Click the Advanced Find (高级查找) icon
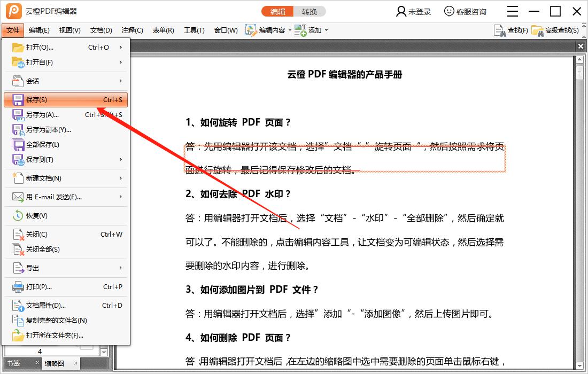 pos(537,30)
